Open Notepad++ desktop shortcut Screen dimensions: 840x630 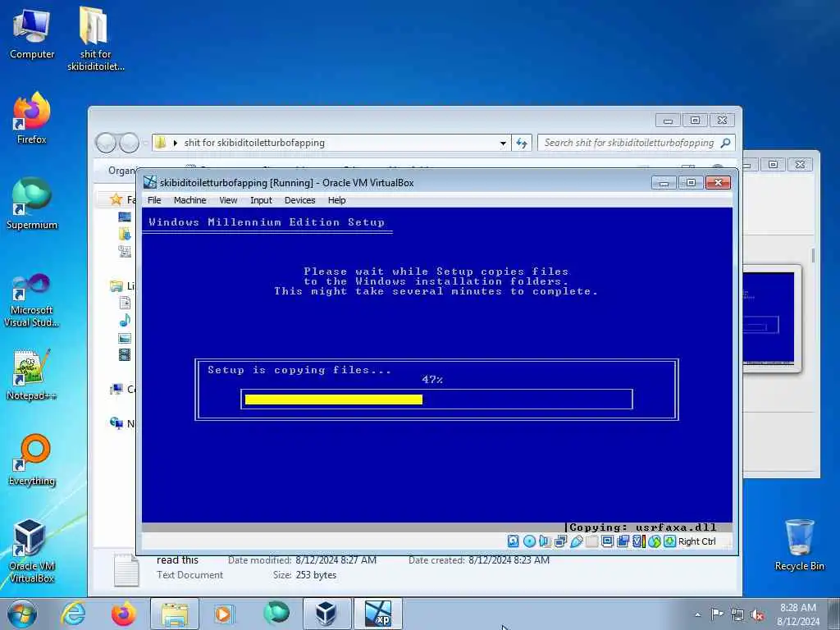tap(32, 375)
